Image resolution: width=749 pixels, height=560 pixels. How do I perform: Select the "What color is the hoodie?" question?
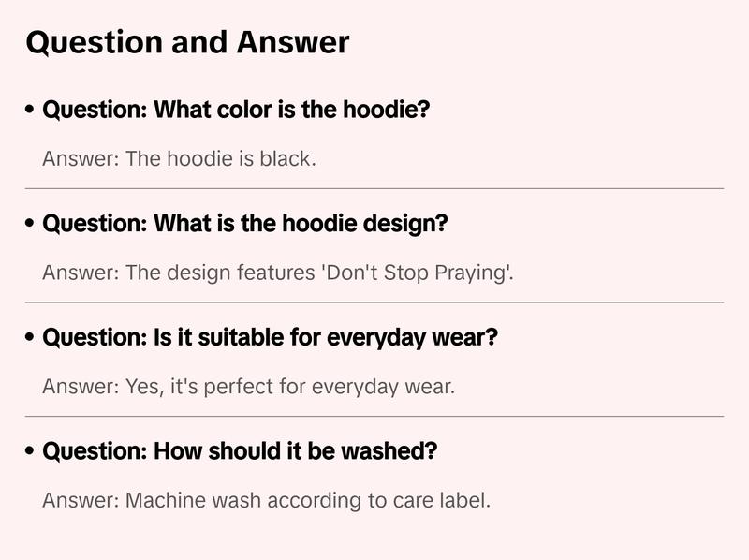(236, 110)
